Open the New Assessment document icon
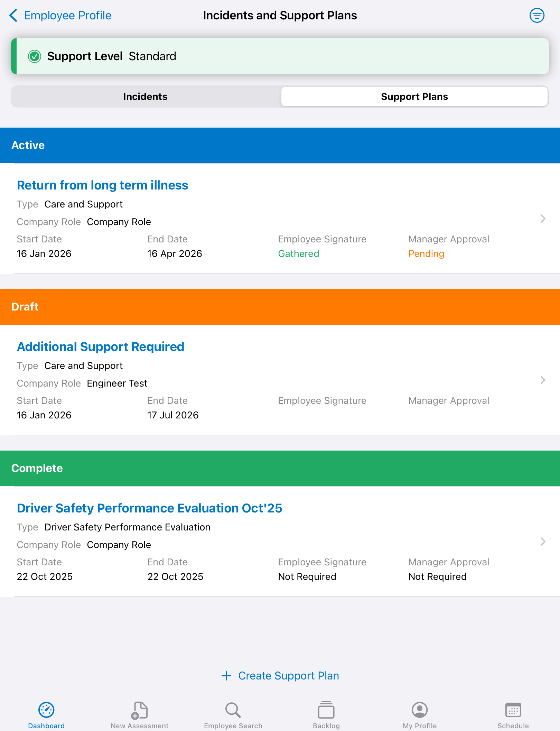 point(140,710)
